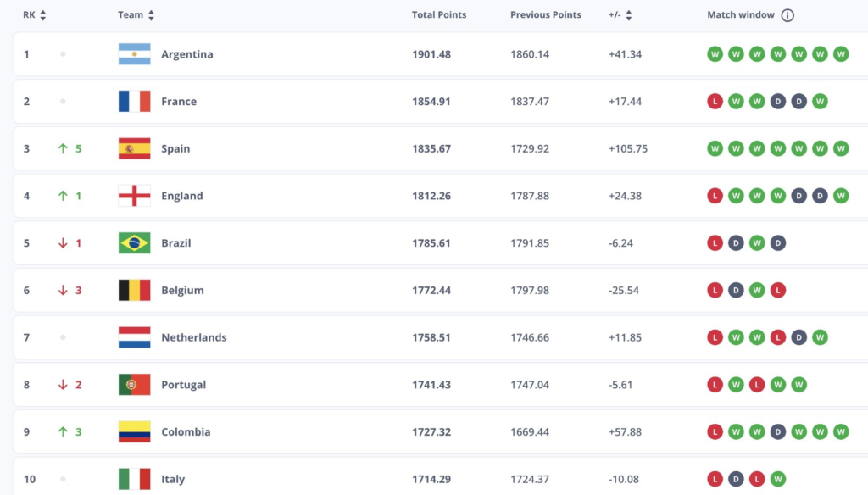Sort table by Team column arrows
Screen dimensions: 868x495
tap(151, 15)
